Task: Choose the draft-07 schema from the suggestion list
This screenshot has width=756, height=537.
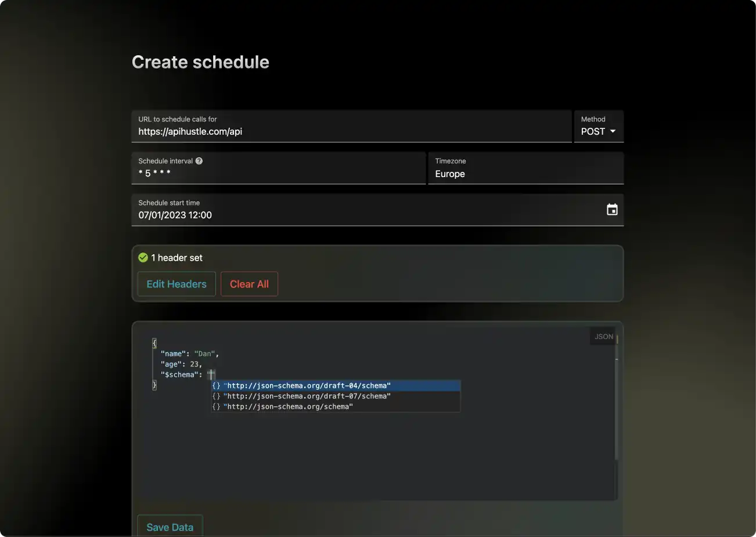Action: click(308, 396)
